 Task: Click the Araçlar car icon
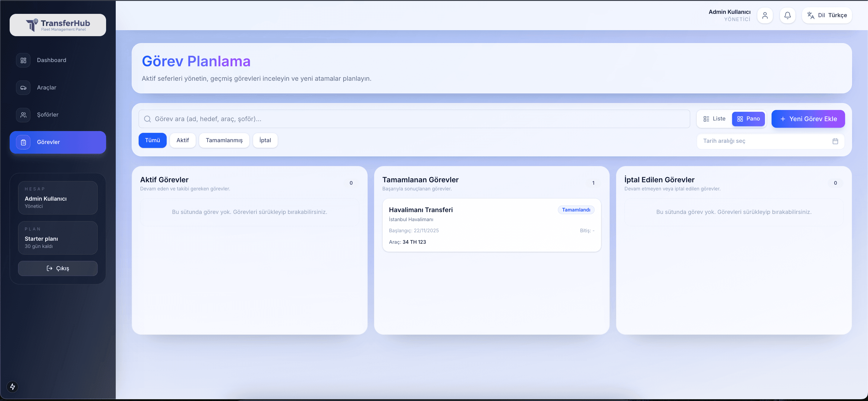[x=23, y=88]
